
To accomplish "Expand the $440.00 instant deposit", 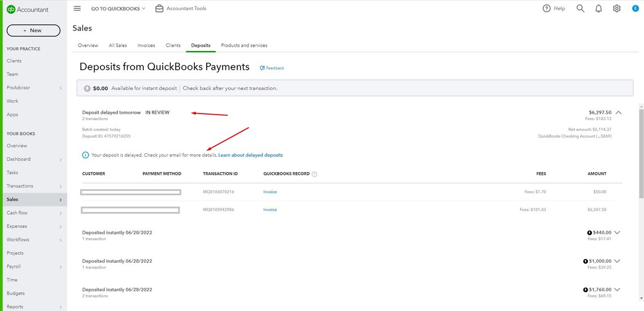I will coord(617,232).
